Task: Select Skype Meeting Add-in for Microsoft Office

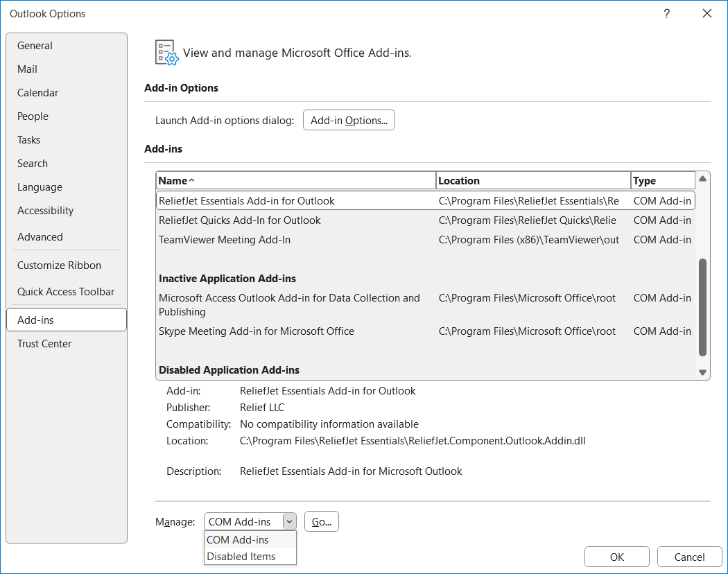Action: pos(425,331)
